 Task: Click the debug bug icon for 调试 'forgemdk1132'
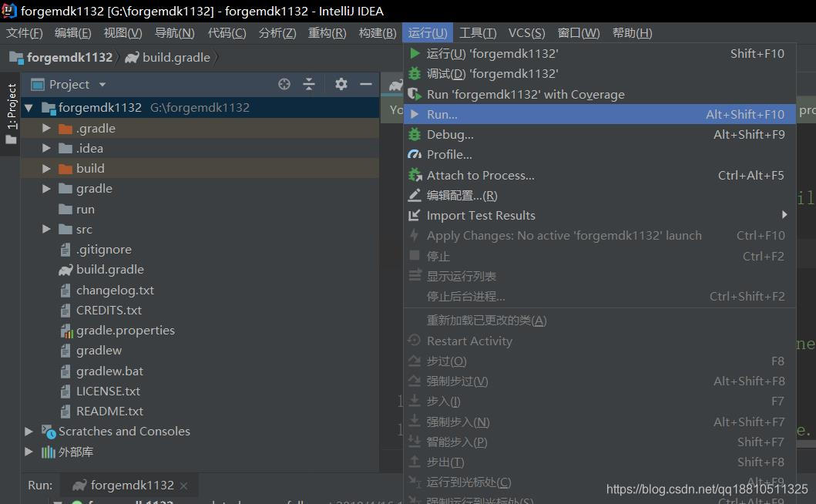tap(415, 73)
